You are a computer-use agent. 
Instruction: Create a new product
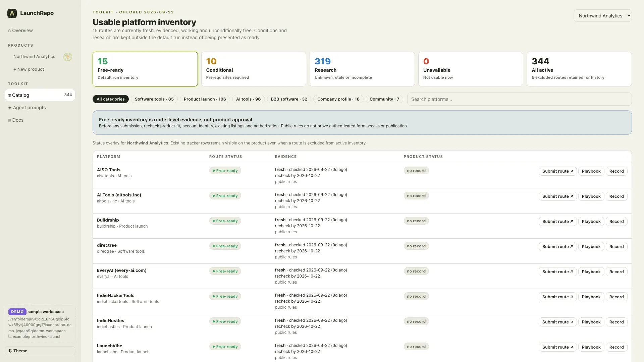(29, 69)
